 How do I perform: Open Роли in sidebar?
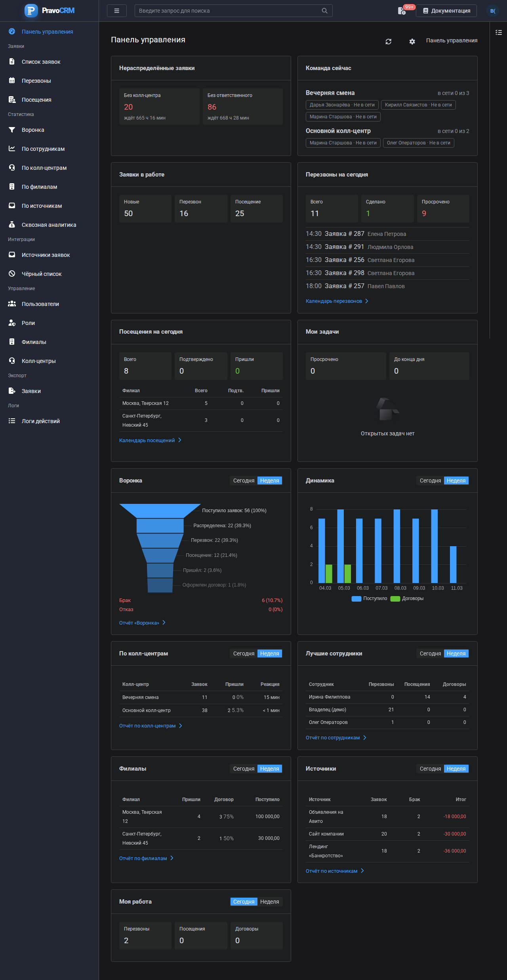tap(49, 323)
